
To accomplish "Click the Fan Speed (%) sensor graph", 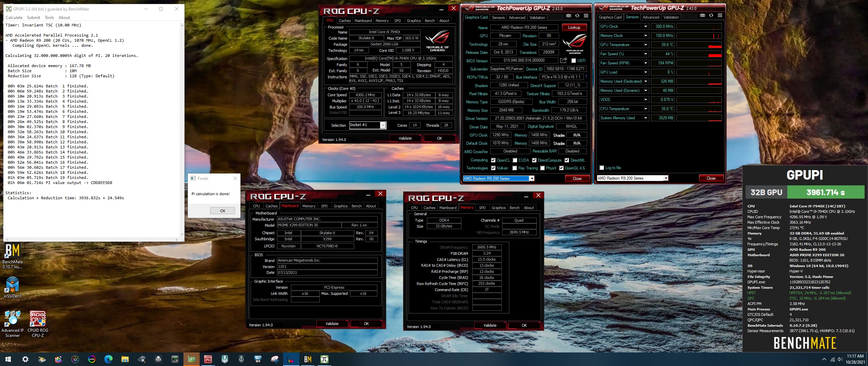I will pyautogui.click(x=699, y=54).
